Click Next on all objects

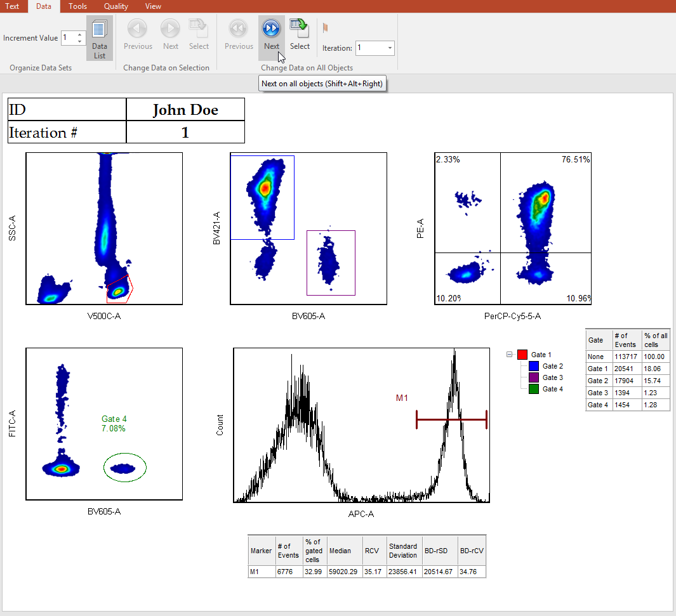(x=271, y=34)
